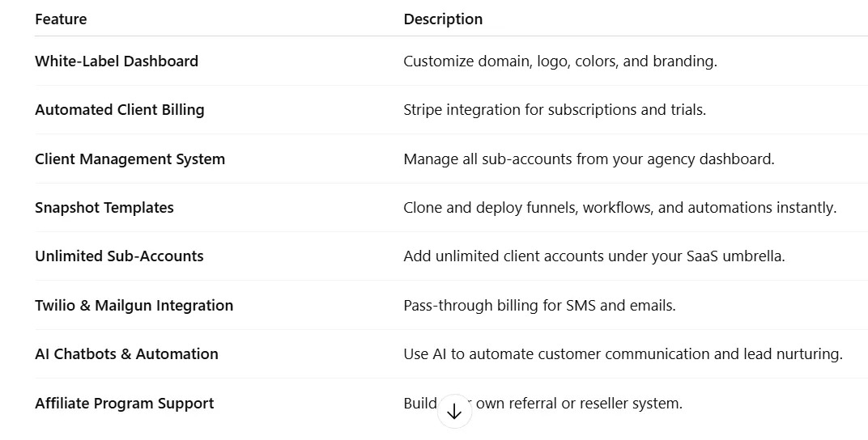This screenshot has width=868, height=440.
Task: Click the Client Management System feature
Action: (130, 159)
